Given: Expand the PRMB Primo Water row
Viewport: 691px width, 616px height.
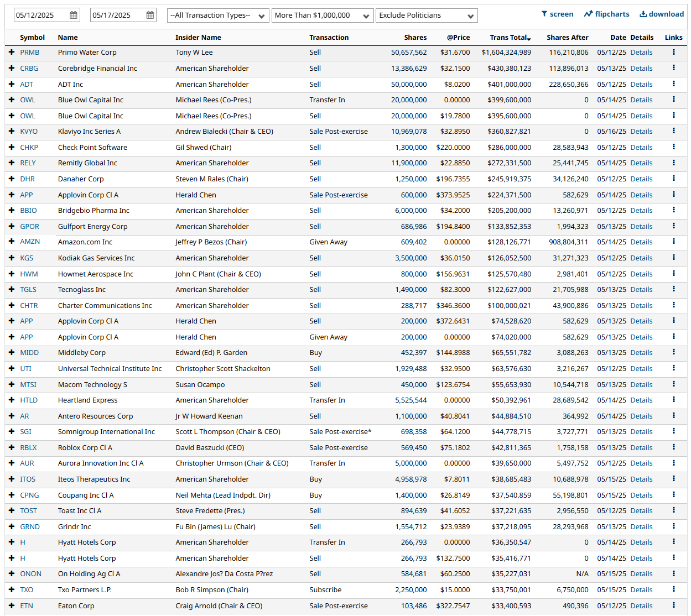Looking at the screenshot, I should tap(12, 52).
